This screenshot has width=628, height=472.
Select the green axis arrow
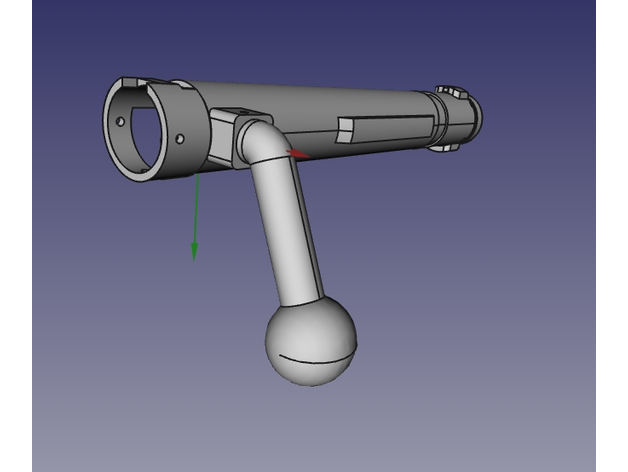click(x=196, y=215)
